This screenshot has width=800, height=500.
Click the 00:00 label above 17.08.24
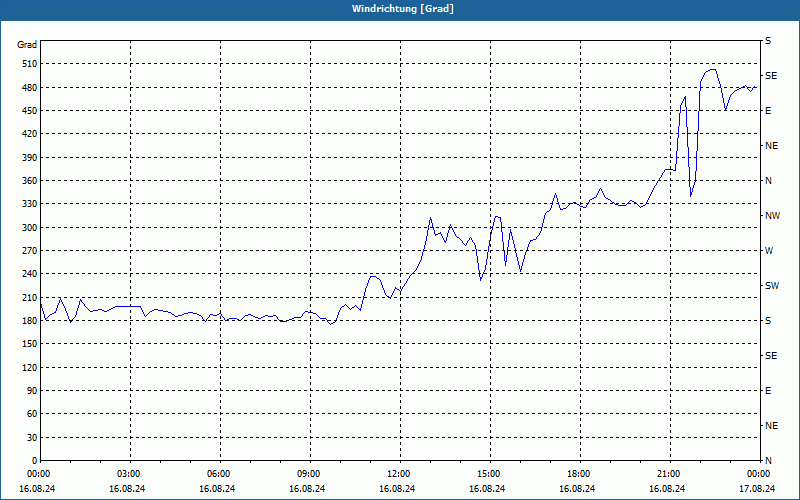pos(760,474)
